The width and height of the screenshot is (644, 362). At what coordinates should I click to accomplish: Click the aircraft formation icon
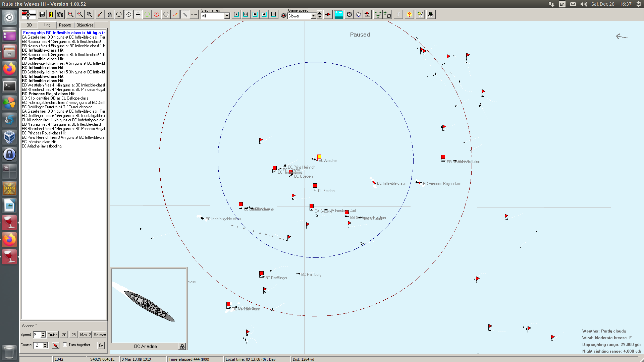(x=378, y=14)
